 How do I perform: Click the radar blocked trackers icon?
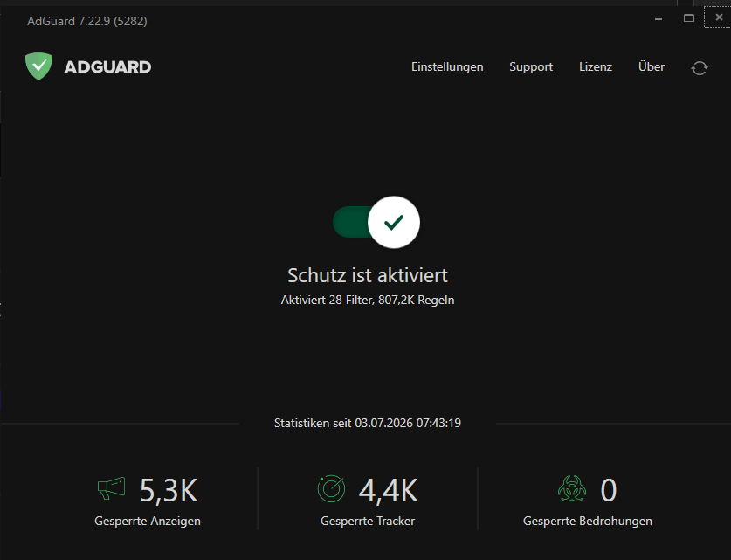pos(332,488)
